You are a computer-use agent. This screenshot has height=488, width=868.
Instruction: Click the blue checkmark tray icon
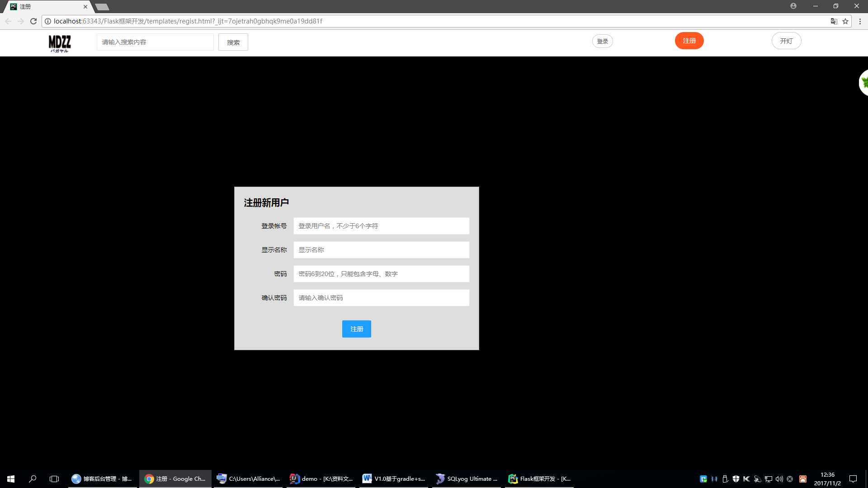point(703,479)
